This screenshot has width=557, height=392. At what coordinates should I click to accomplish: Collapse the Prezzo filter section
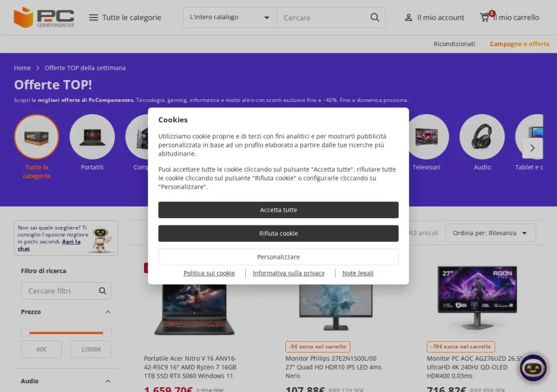[x=108, y=312]
